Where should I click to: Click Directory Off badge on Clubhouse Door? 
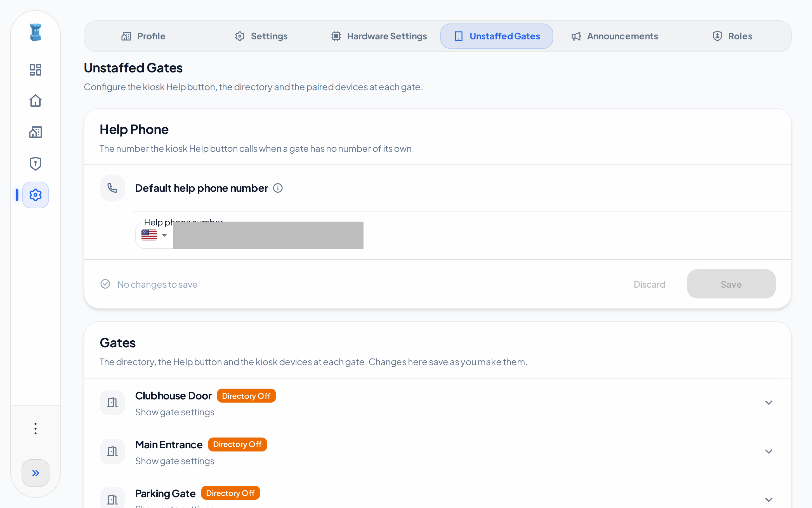pos(246,396)
